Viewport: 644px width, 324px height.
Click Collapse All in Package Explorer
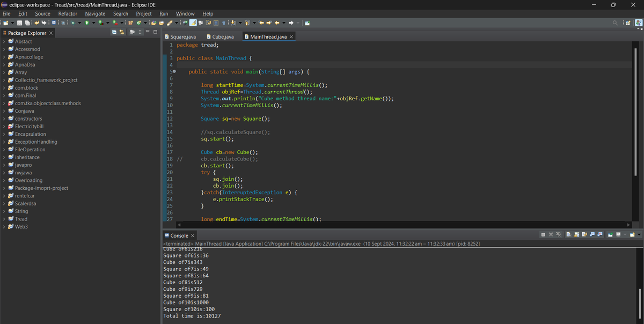click(x=114, y=33)
